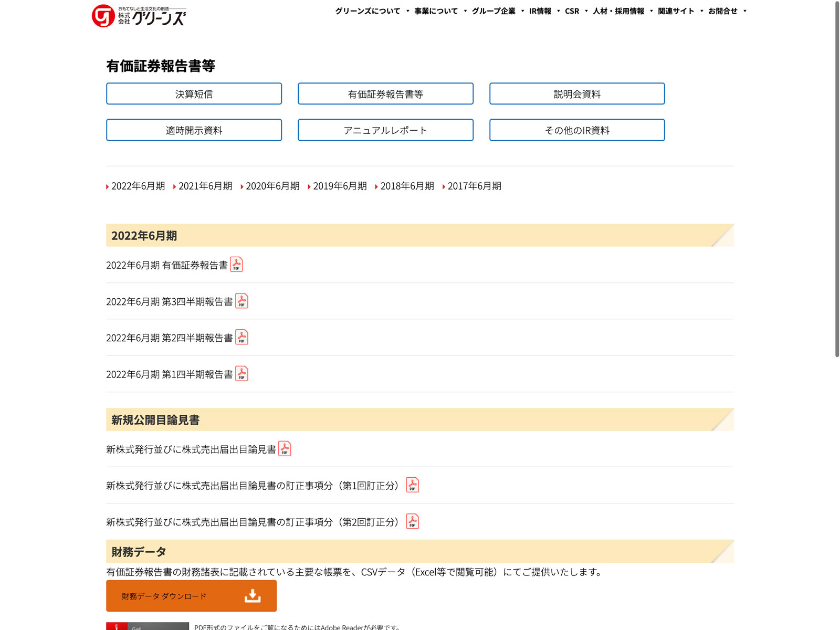The image size is (840, 630).
Task: Click the vertical page scrollbar
Action: point(837,178)
